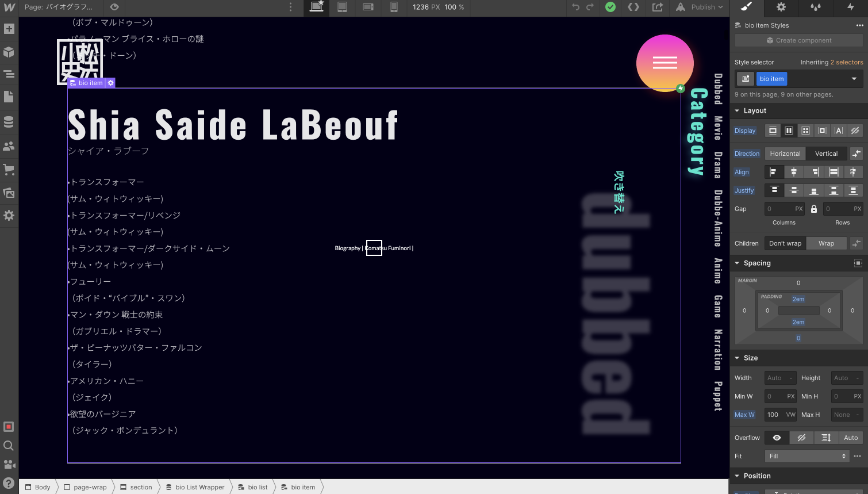Click the red audit panel icon

9,427
